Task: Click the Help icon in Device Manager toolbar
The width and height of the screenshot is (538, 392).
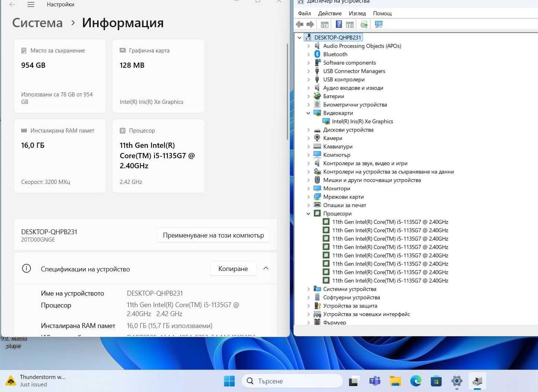Action: 339,25
